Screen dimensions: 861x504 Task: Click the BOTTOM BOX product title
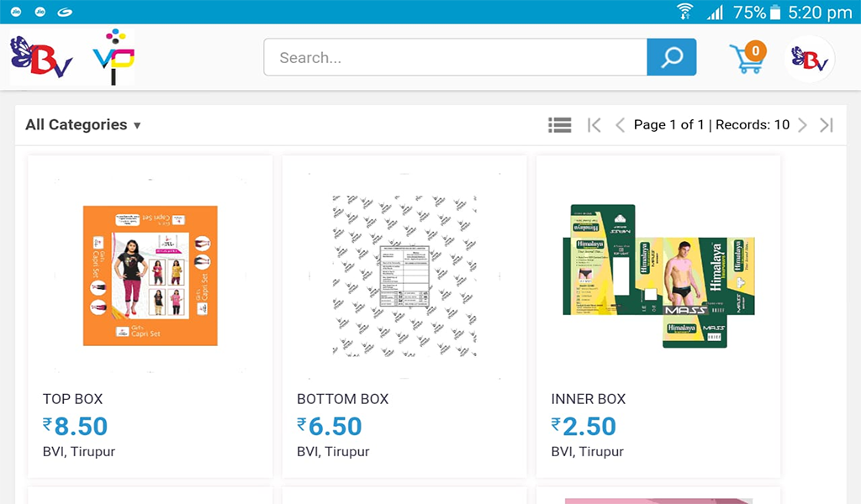pos(343,399)
